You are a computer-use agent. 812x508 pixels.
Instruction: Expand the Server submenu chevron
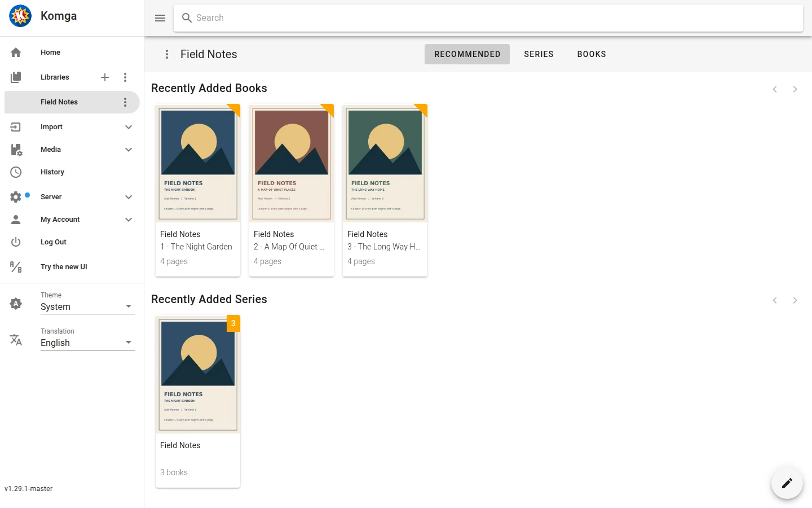(129, 197)
